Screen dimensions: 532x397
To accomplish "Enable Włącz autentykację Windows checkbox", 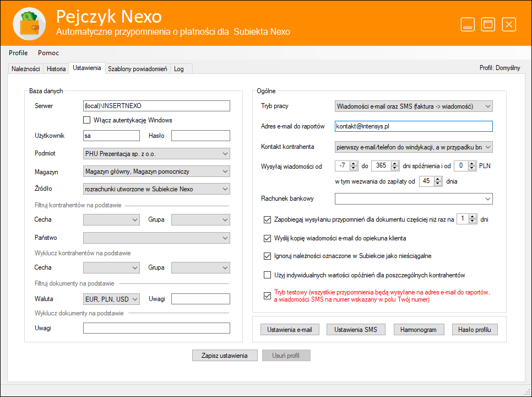I will [86, 120].
